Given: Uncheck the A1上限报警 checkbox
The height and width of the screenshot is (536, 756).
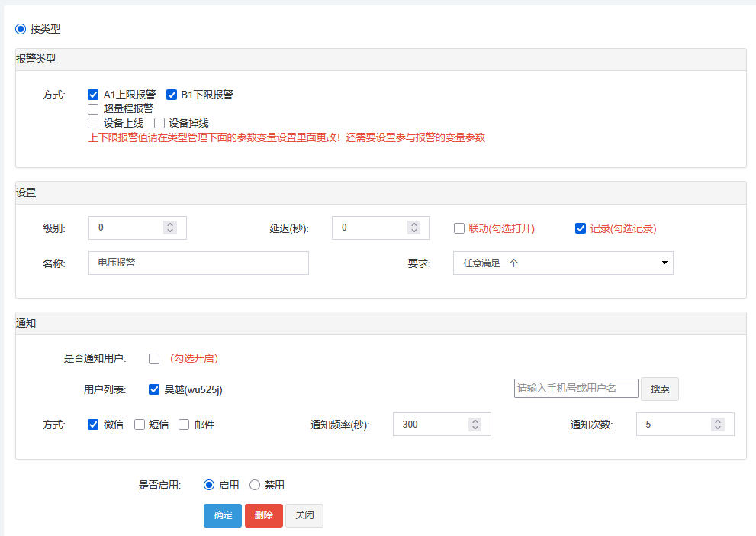Looking at the screenshot, I should point(93,95).
